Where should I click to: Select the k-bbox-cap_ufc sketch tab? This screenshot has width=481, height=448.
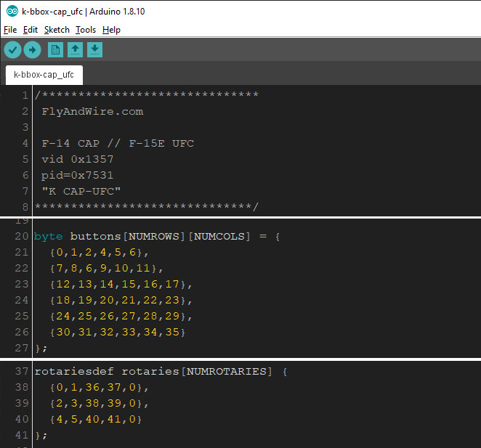point(44,75)
